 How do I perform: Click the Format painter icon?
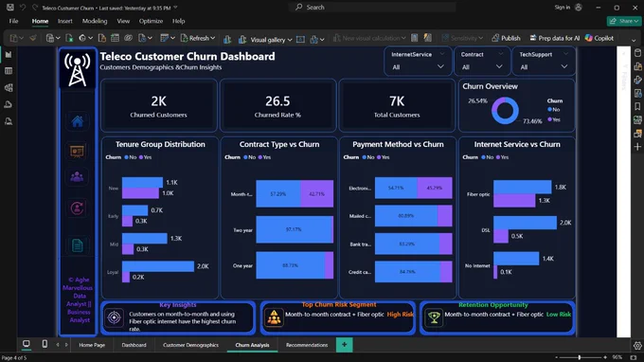[33, 38]
